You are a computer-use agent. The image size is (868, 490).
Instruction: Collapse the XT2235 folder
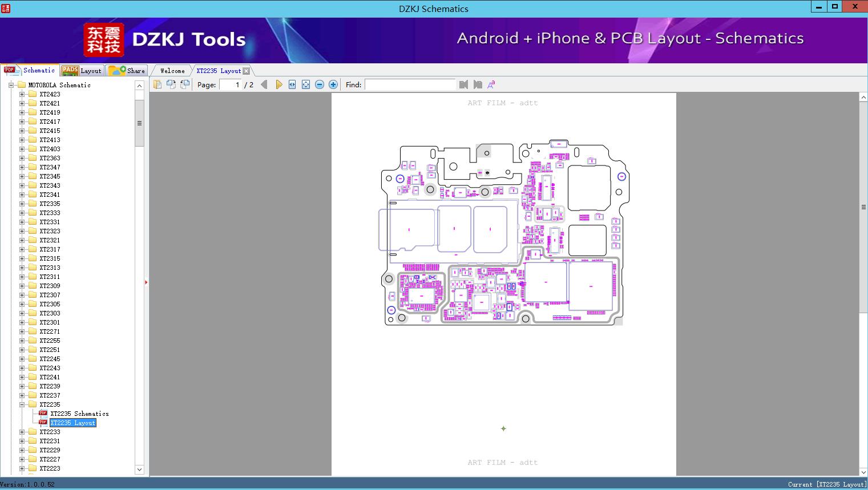pos(22,404)
